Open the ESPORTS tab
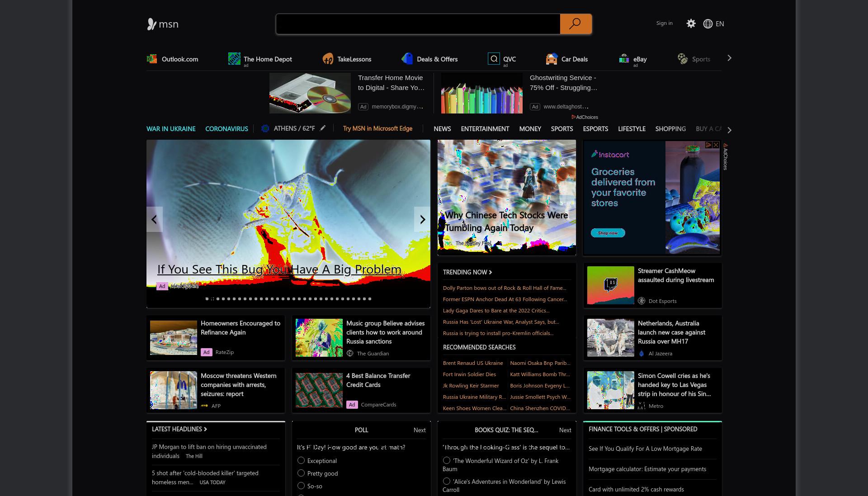This screenshot has height=496, width=868. pos(595,129)
